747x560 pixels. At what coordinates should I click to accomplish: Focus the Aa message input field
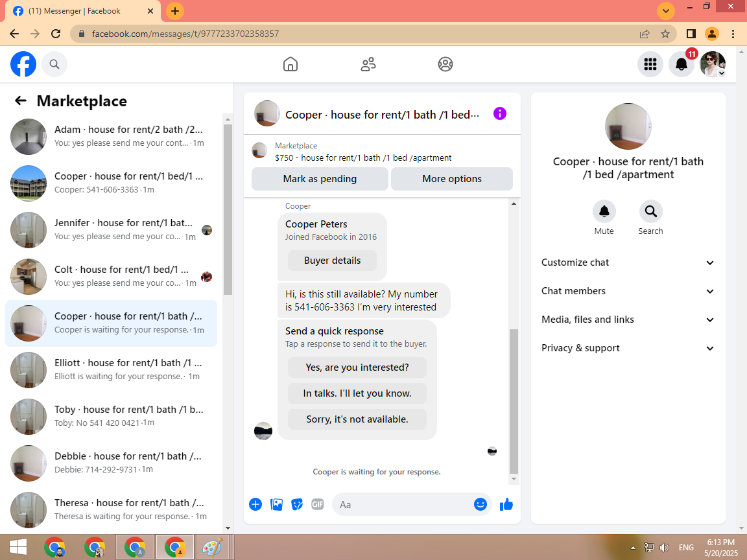point(405,504)
